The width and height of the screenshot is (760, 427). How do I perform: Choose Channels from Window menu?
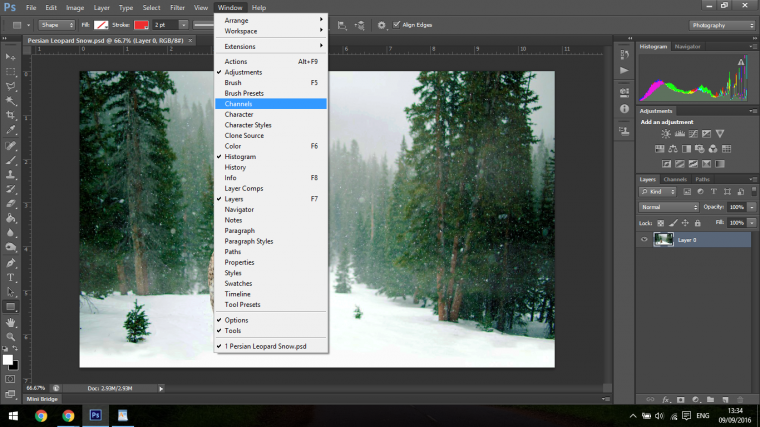[270, 104]
